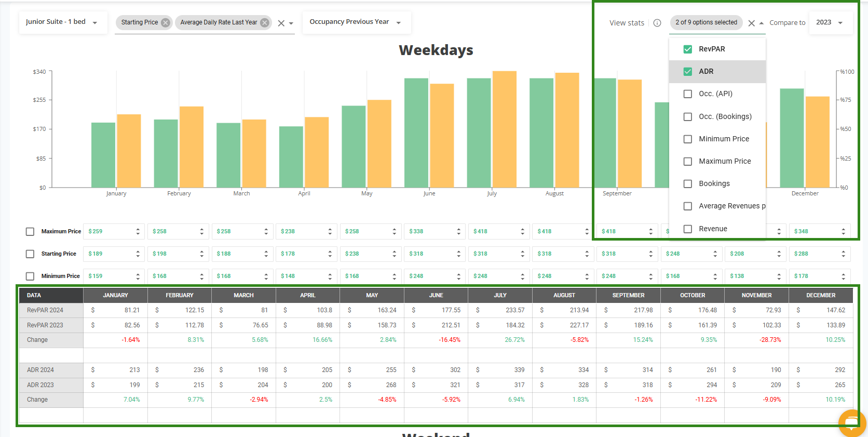Tick the Maximum Price row checkbox
Image resolution: width=868 pixels, height=437 pixels.
coord(30,232)
